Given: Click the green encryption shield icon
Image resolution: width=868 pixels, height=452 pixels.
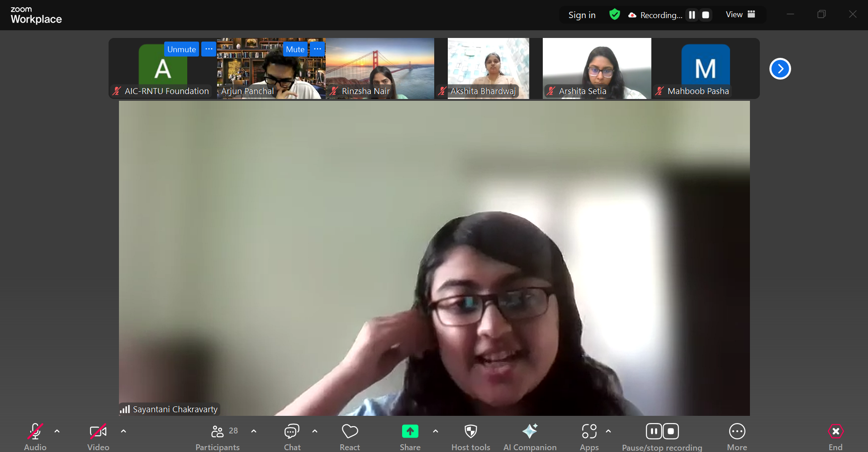Looking at the screenshot, I should point(614,14).
